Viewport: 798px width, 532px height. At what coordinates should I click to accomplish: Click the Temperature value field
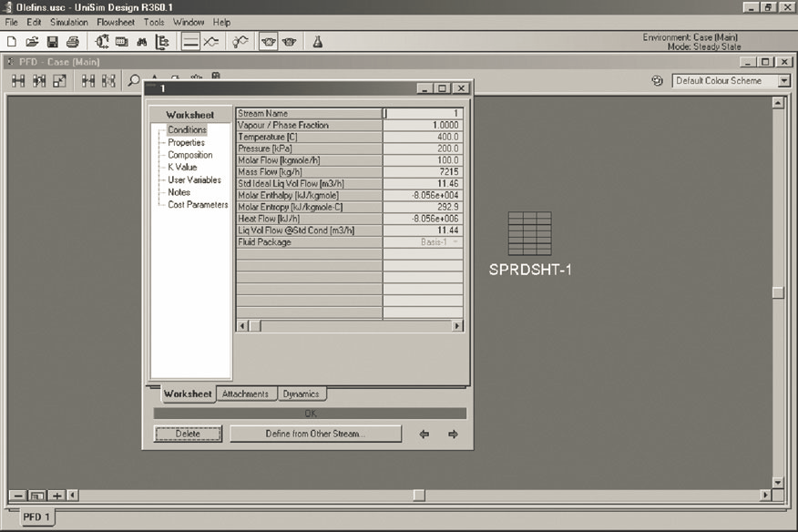pos(423,137)
